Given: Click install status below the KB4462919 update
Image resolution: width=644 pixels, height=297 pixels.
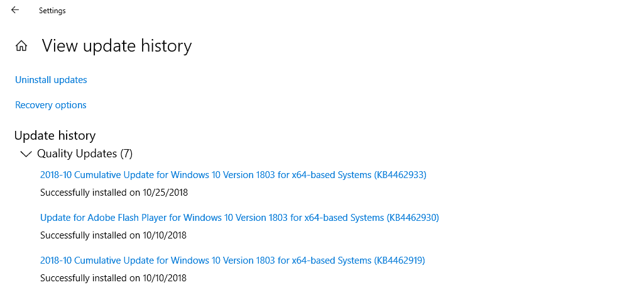Looking at the screenshot, I should coord(113,277).
